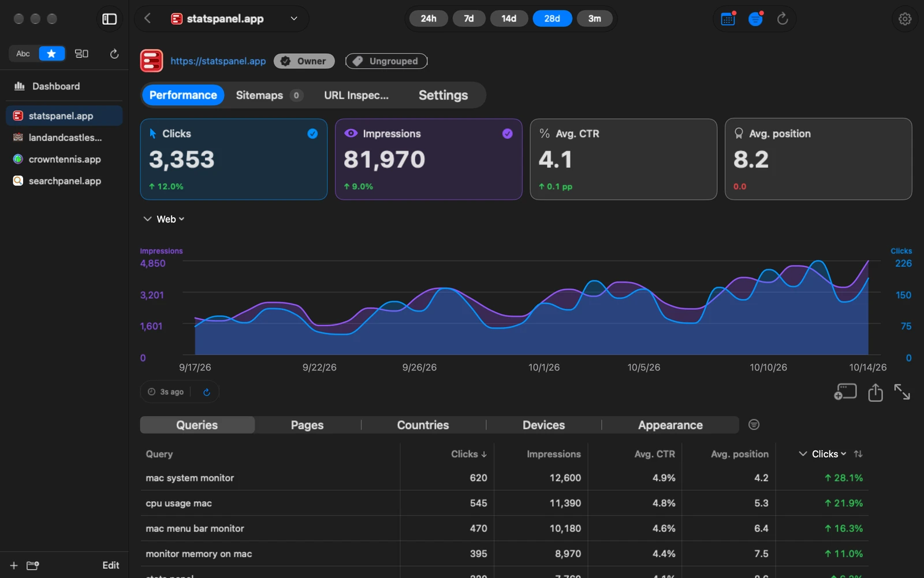The height and width of the screenshot is (578, 924).
Task: Select the 7d time range
Action: [x=468, y=18]
